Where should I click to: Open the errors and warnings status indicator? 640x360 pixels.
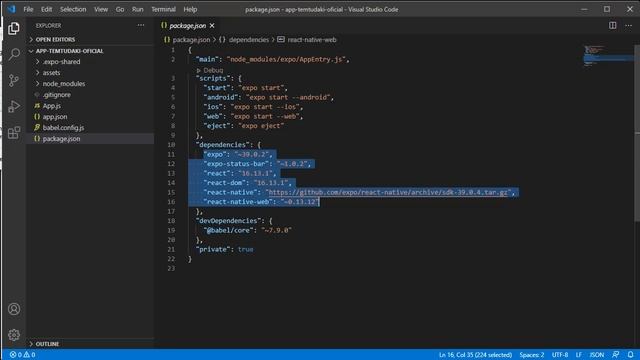coord(22,355)
